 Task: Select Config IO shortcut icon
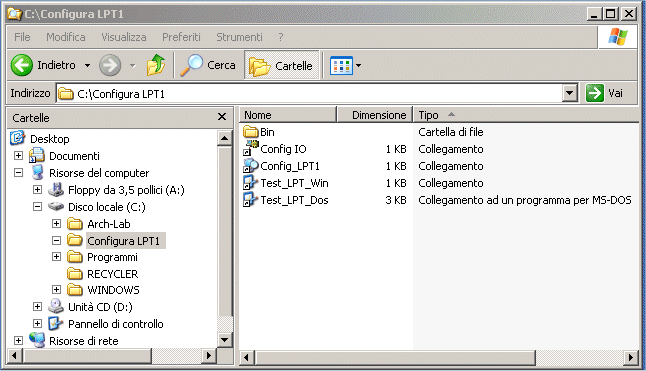tap(250, 148)
